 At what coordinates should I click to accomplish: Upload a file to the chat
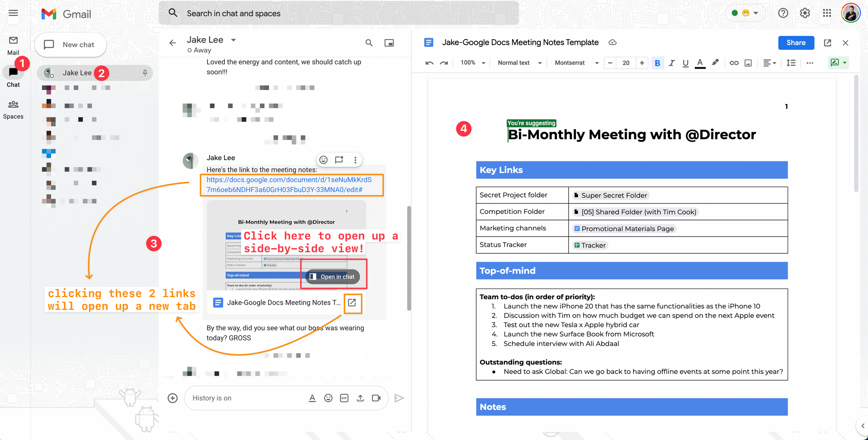click(360, 398)
